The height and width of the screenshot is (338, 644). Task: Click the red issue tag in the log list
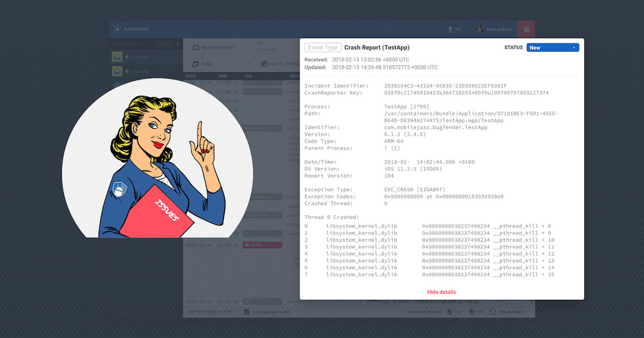coord(262,245)
